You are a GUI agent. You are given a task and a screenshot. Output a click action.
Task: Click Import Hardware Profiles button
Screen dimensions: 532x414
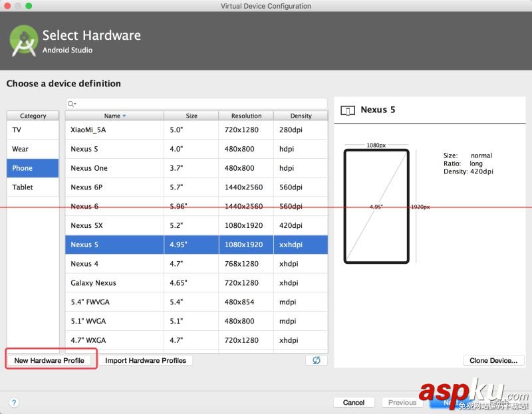[146, 360]
